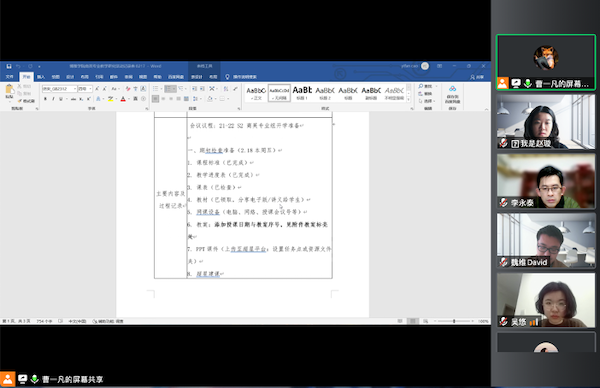Click the tell-me search box lightbulb
Viewport: 600px width, 388px height.
coord(227,77)
